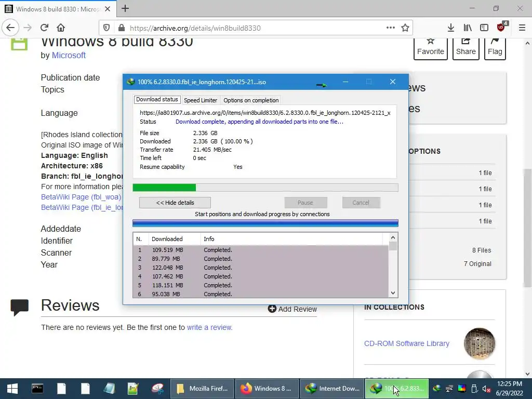The height and width of the screenshot is (399, 532).
Task: Toggle the Firefox sidebar icon
Action: tap(484, 28)
